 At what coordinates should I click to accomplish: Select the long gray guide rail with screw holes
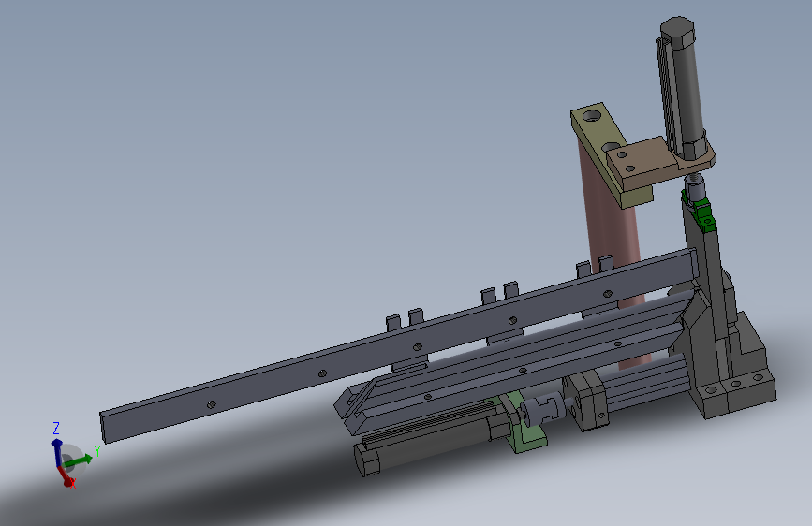pos(399,345)
